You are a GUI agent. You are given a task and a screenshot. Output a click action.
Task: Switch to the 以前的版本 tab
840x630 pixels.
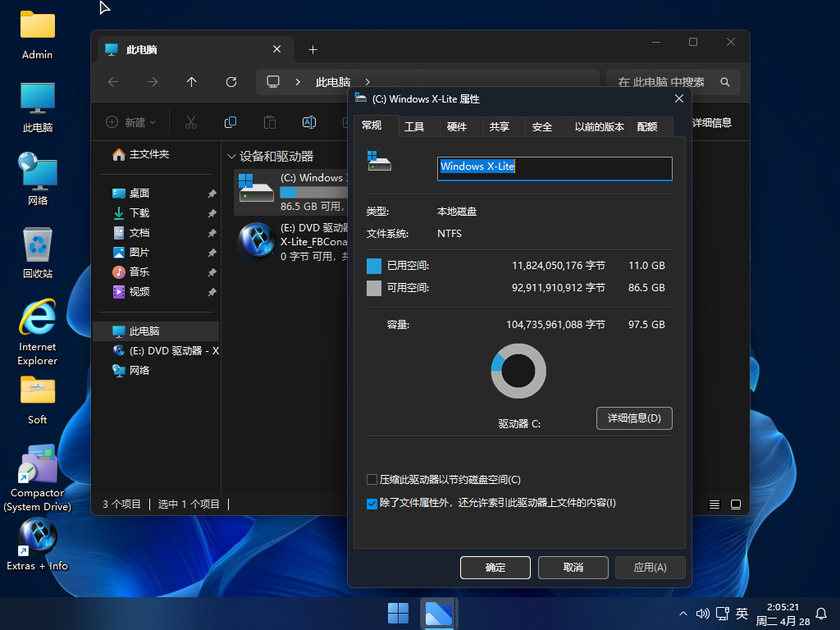600,127
